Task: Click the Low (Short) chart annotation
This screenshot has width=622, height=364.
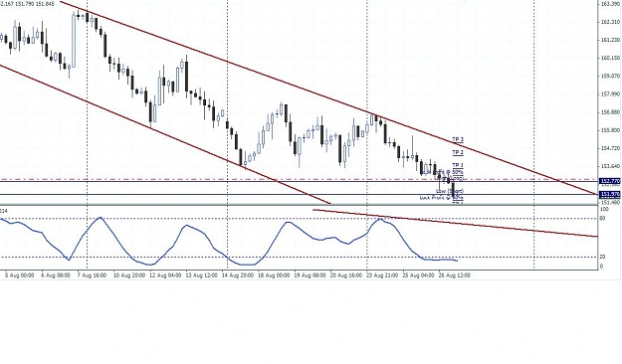Action: point(450,191)
